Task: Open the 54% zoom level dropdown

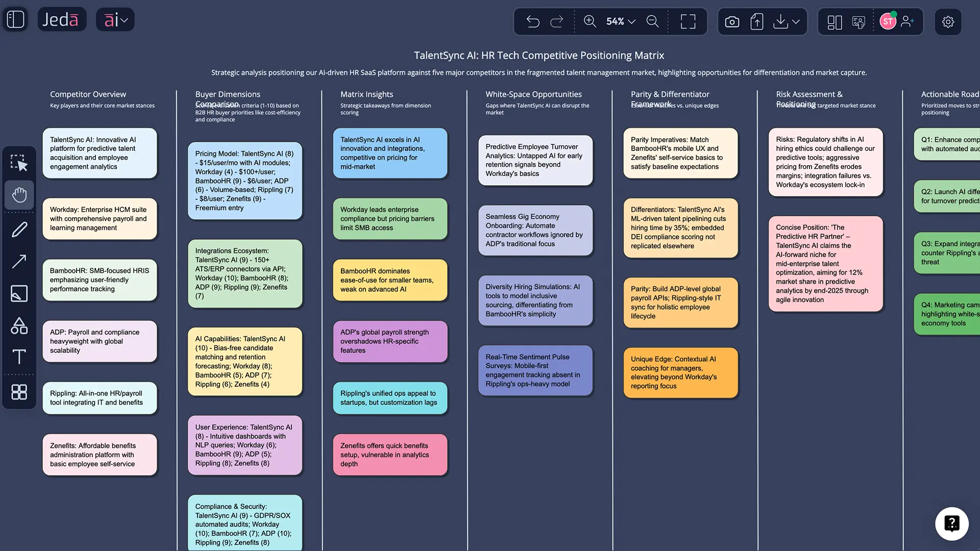Action: coord(621,21)
